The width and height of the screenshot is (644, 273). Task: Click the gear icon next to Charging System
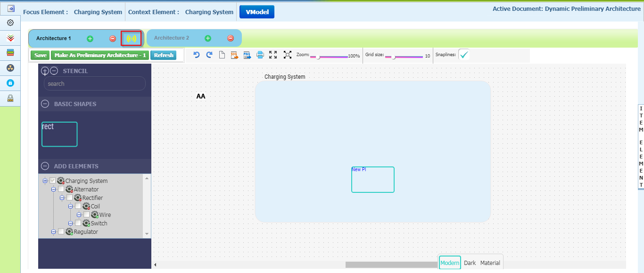pyautogui.click(x=61, y=181)
